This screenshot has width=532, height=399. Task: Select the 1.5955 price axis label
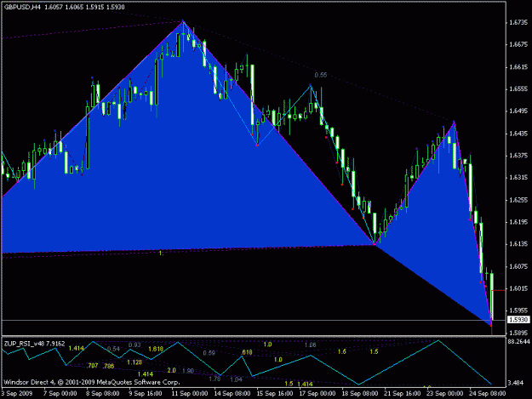(x=518, y=311)
